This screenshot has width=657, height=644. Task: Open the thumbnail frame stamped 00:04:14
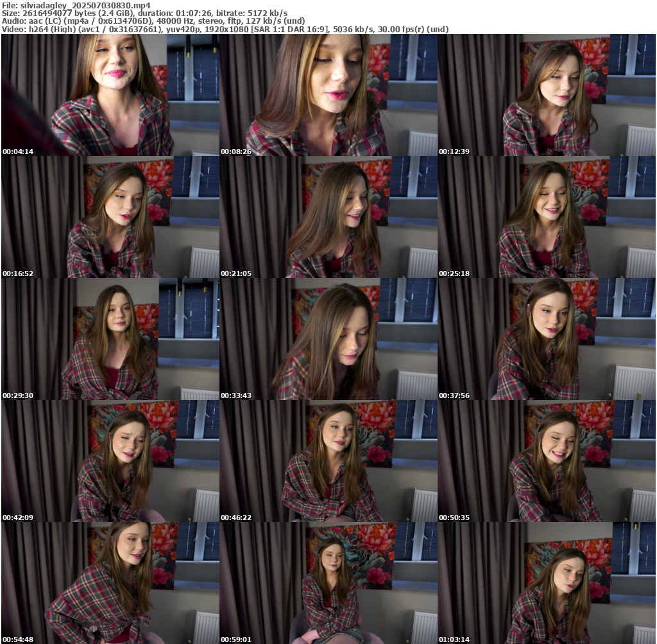pos(110,95)
